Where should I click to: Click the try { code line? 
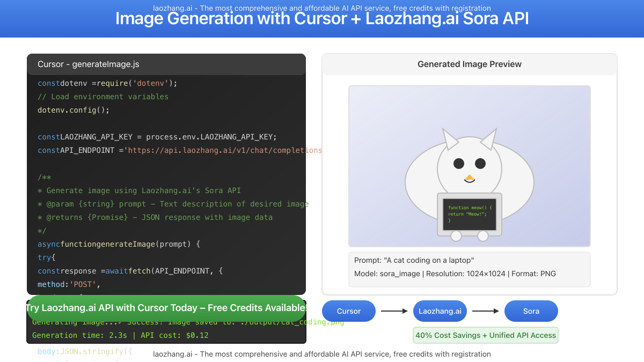point(47,257)
